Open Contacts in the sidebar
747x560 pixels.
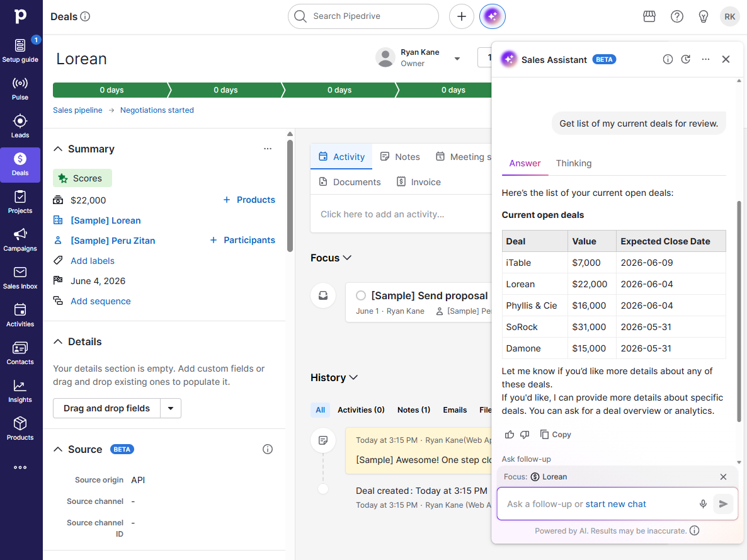tap(20, 353)
